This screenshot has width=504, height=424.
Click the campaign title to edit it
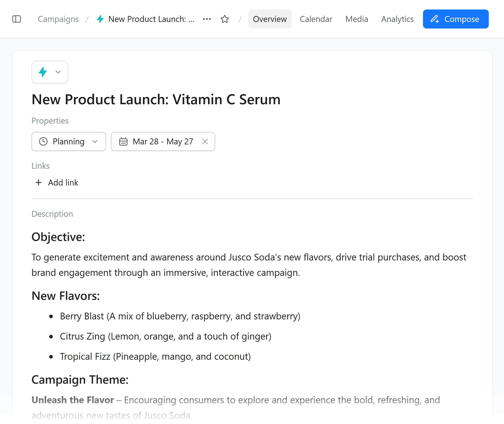click(x=156, y=99)
